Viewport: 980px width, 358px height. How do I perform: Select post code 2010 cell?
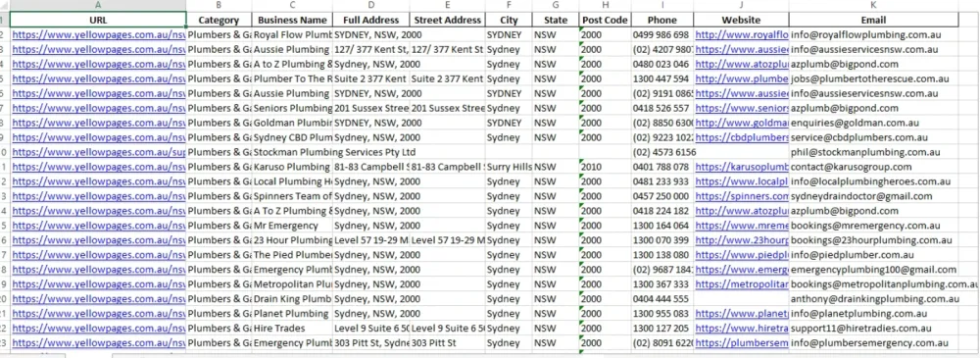605,167
